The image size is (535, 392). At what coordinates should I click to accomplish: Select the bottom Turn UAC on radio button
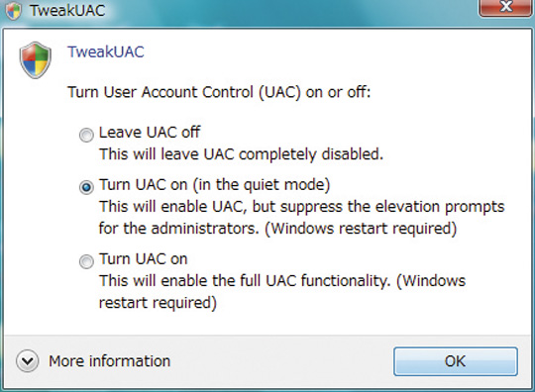coord(86,261)
